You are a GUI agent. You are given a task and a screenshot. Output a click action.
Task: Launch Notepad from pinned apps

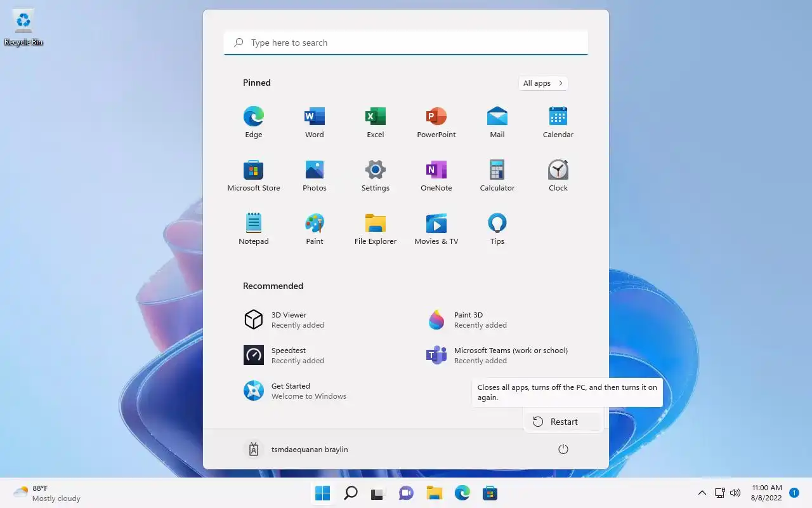(254, 229)
